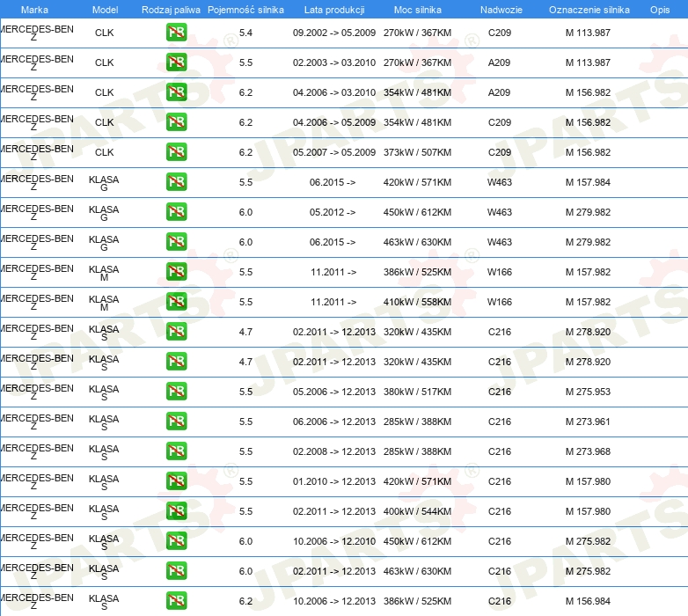Click the Opis column header
688x616 pixels.
(659, 9)
